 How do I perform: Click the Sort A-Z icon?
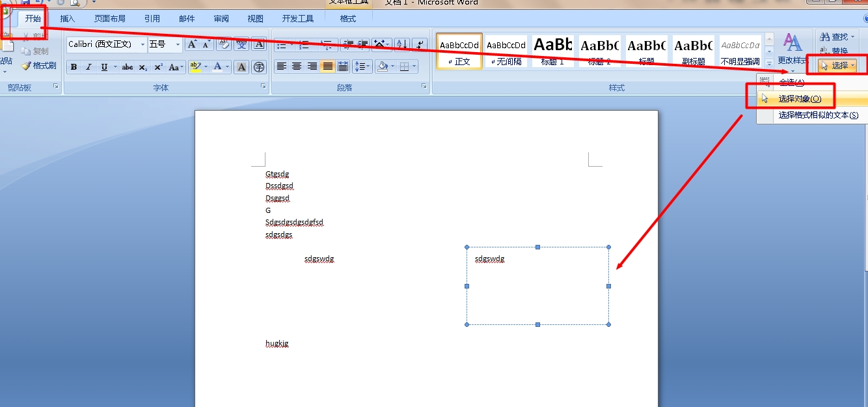point(401,44)
